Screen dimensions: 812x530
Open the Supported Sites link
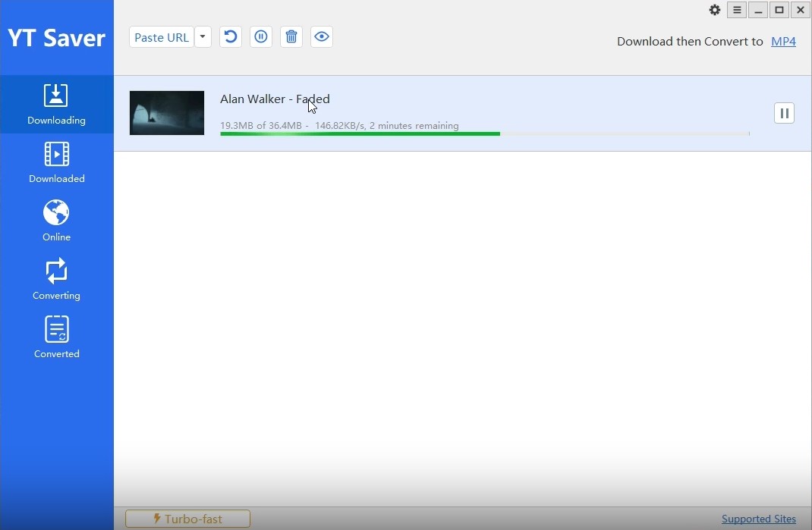(759, 519)
